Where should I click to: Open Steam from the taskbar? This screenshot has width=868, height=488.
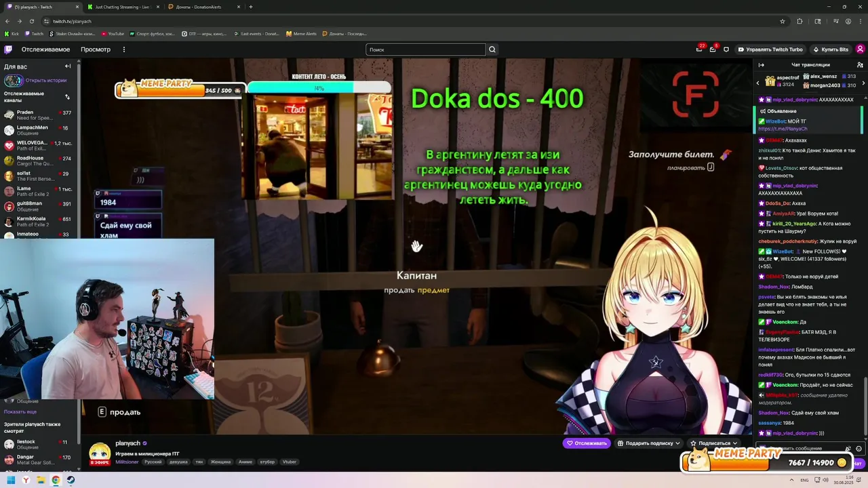[x=71, y=480]
